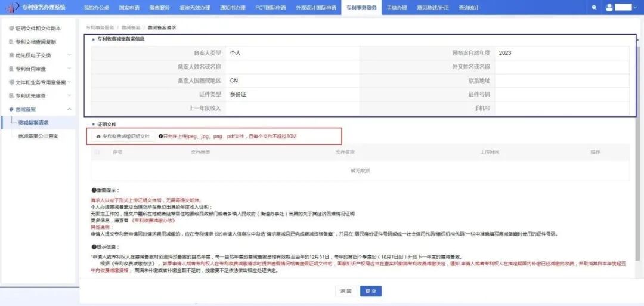
Task: Click the icon beside 文件和业务专用章备案
Action: coord(11,82)
